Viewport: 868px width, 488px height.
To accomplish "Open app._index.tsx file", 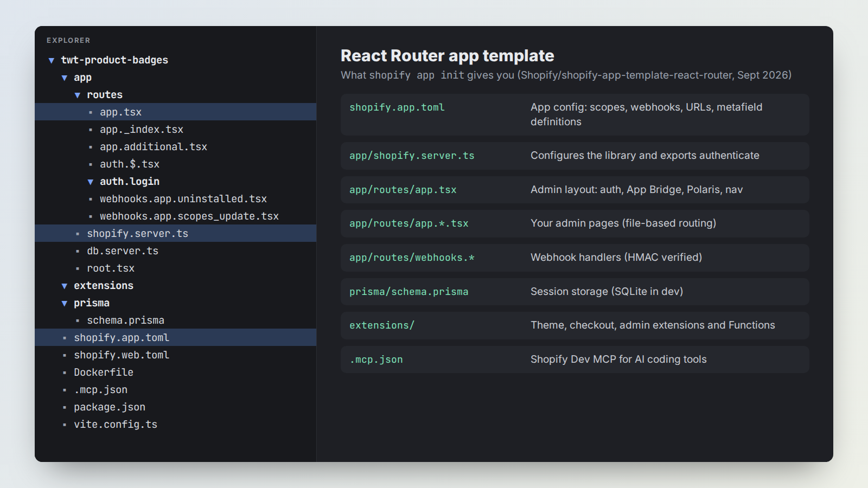I will coord(142,130).
